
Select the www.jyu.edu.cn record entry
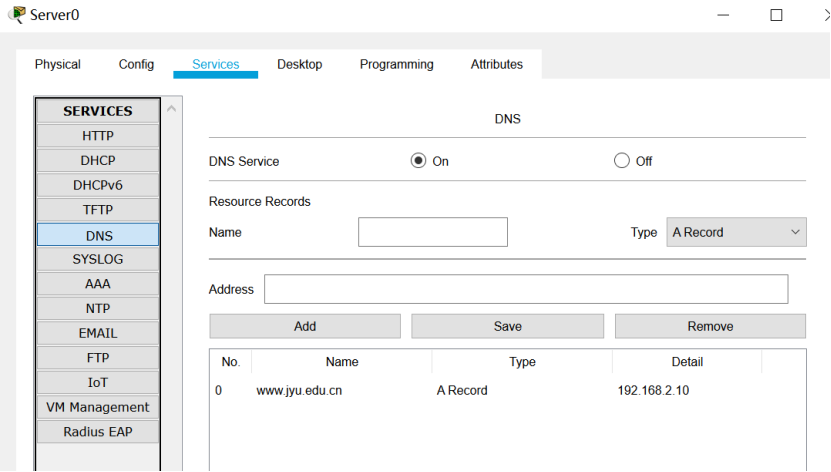299,390
